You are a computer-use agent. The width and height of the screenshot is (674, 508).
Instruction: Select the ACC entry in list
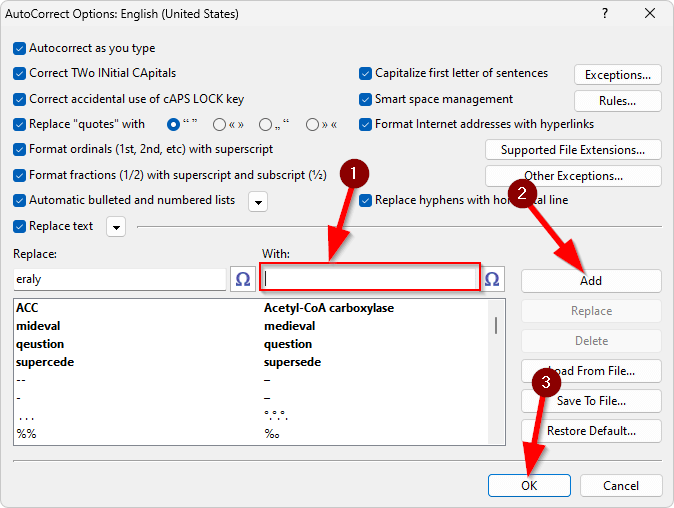[x=27, y=308]
